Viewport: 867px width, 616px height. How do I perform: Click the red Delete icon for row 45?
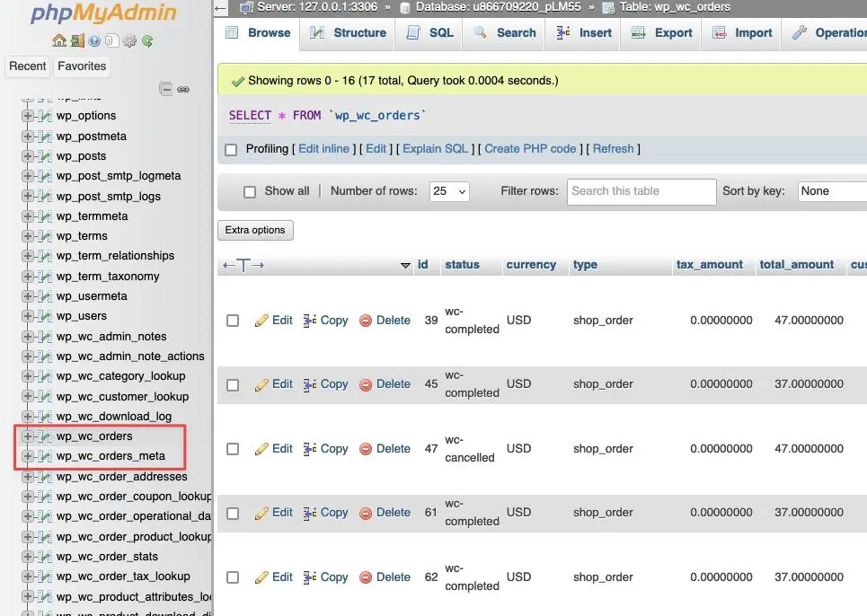(x=366, y=384)
